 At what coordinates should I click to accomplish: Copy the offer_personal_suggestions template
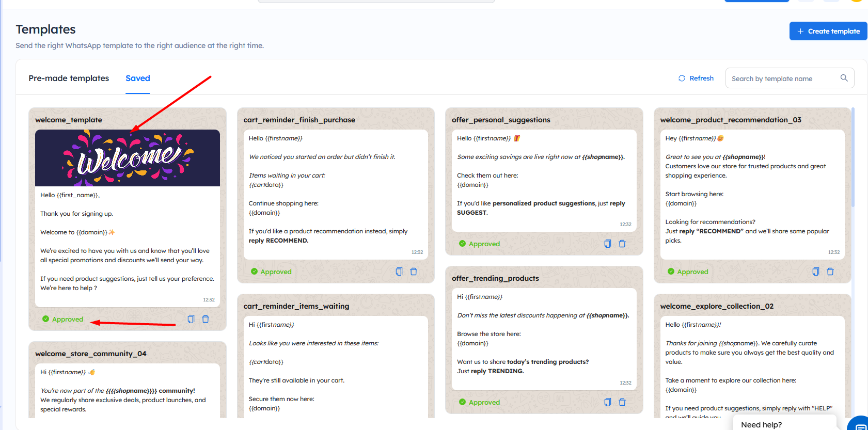tap(608, 244)
